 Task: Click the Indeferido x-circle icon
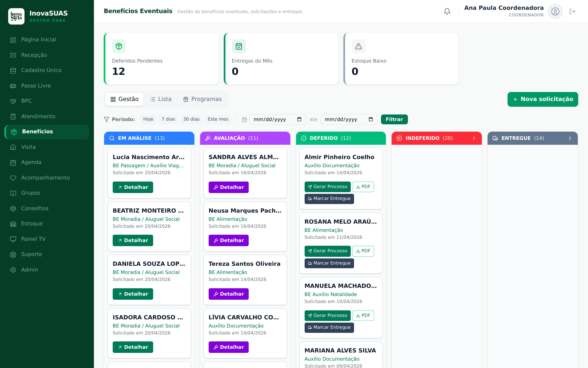(399, 138)
